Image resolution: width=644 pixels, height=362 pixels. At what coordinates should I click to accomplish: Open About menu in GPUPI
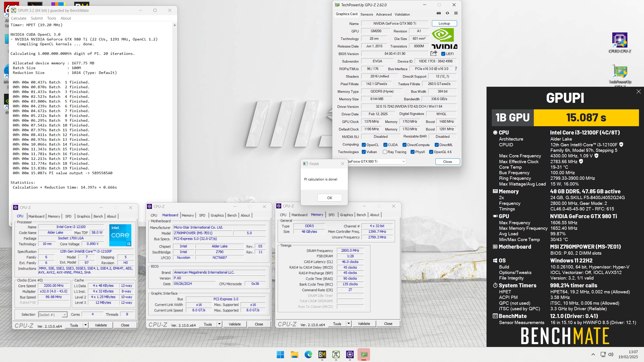(x=66, y=18)
